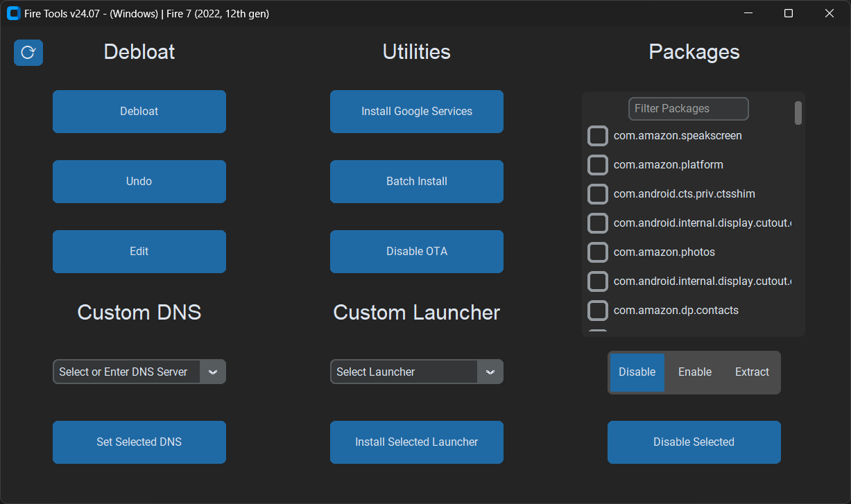Select the com.amazon.platform package name
The image size is (851, 504).
pyautogui.click(x=669, y=165)
